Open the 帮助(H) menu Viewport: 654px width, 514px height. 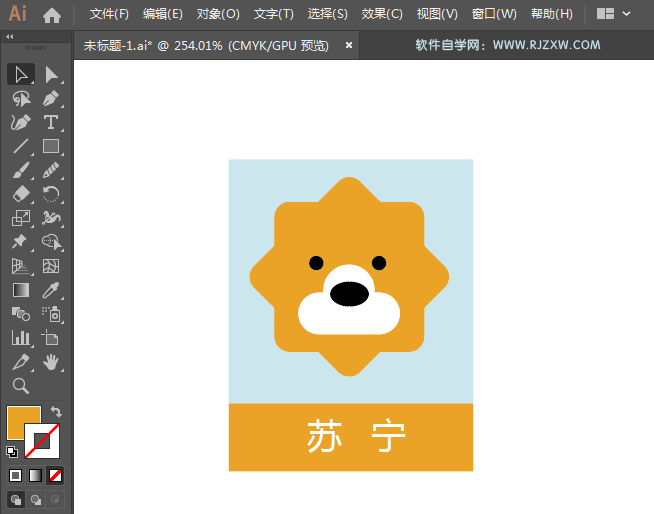tap(551, 14)
